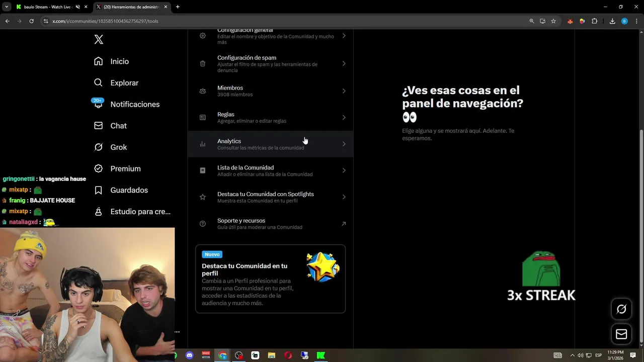Click the address bar URL
The width and height of the screenshot is (644, 362).
click(105, 21)
